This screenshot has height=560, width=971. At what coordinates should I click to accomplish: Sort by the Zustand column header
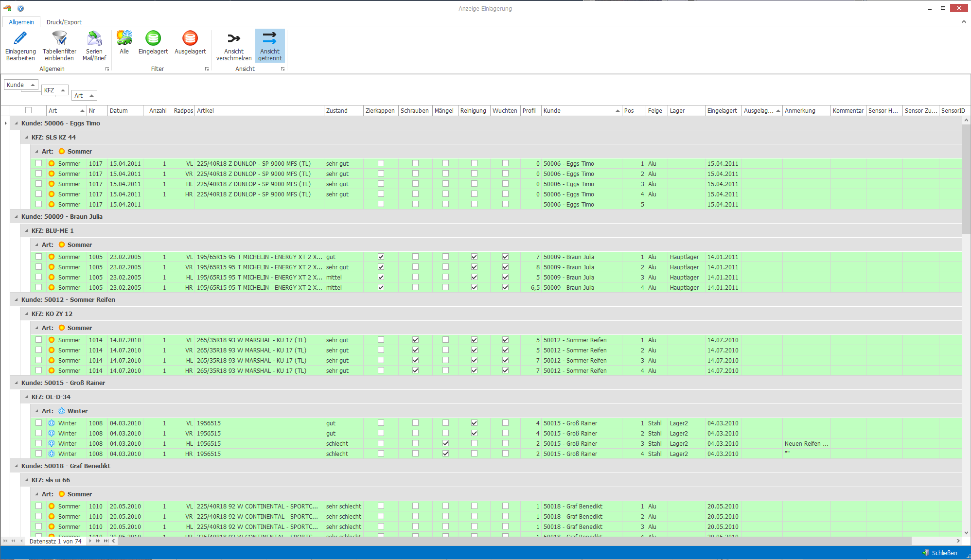(343, 111)
